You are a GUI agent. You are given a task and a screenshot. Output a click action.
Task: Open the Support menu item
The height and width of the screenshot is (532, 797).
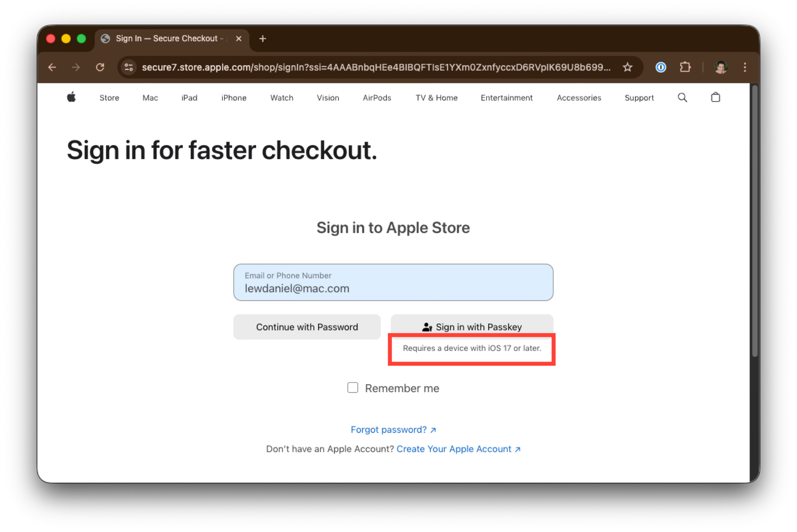[639, 98]
